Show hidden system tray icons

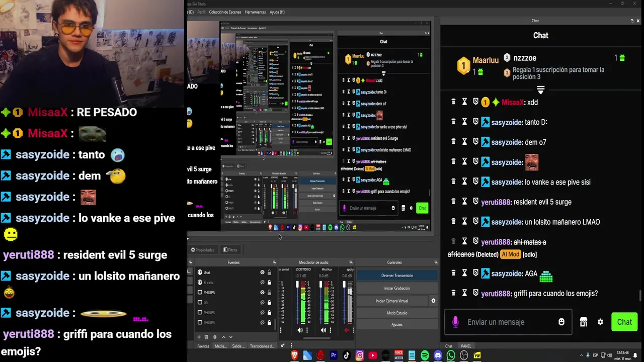582,355
